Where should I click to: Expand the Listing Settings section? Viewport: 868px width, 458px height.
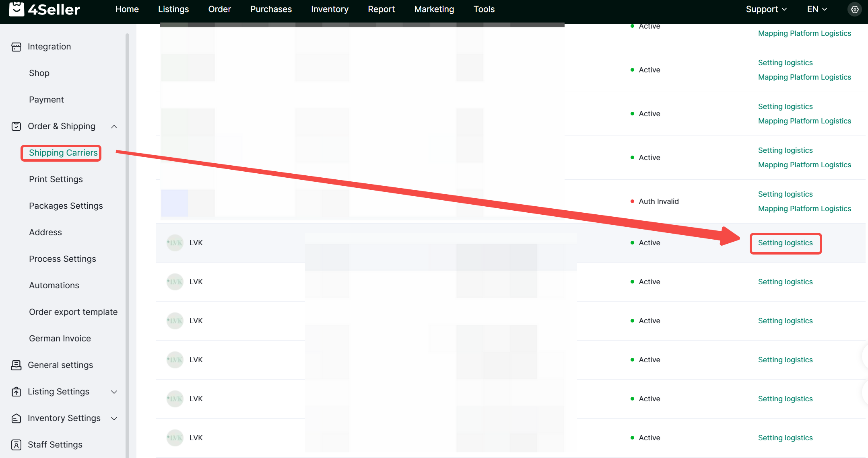tap(114, 392)
